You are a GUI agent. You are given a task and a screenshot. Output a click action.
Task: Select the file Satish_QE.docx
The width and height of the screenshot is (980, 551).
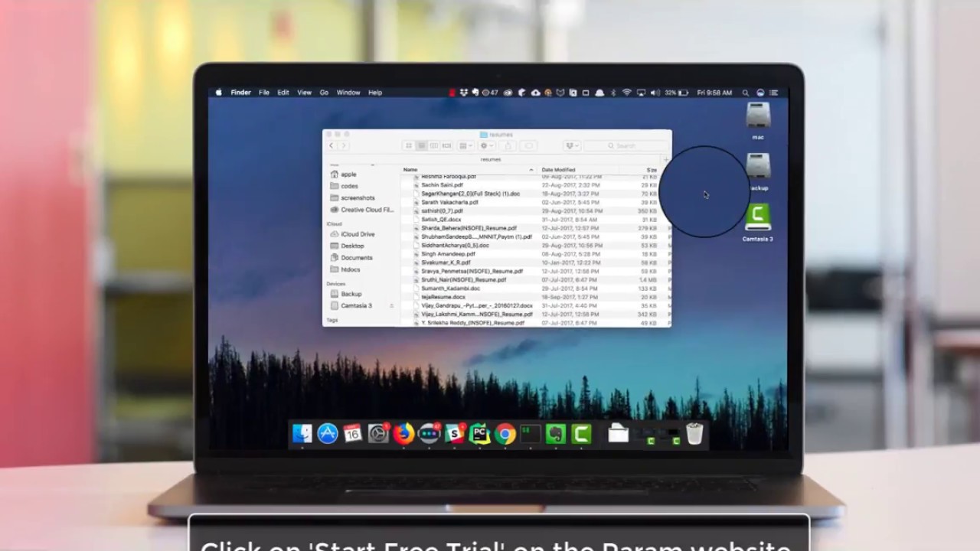click(441, 220)
